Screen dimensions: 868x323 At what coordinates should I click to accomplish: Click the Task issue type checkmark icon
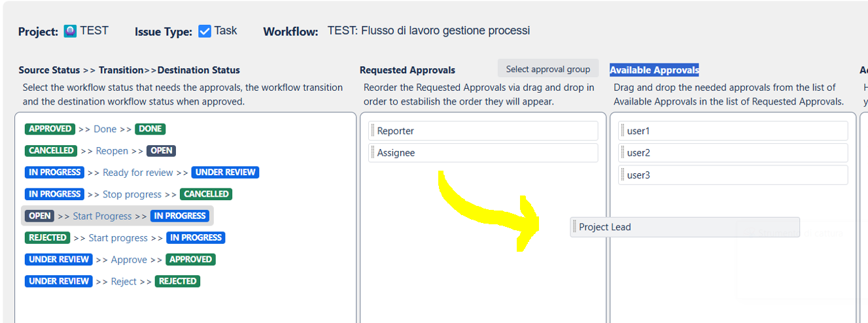coord(205,31)
